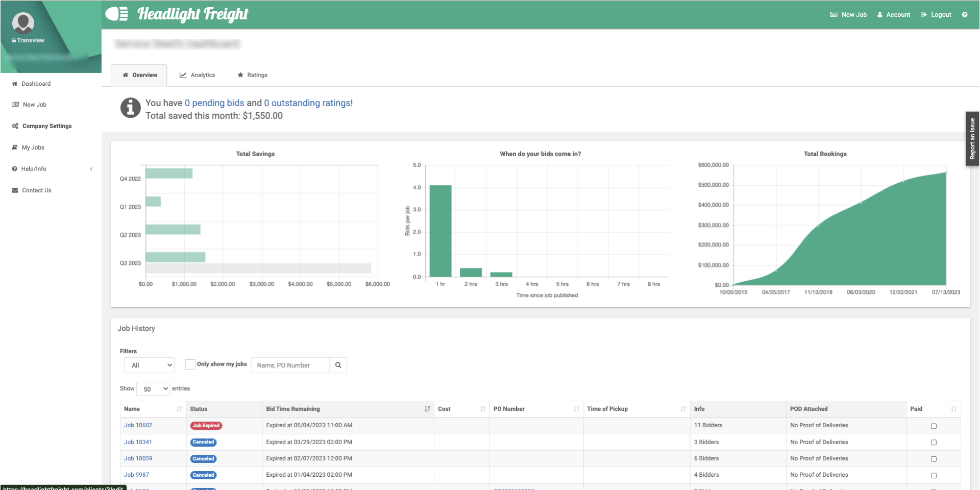Click into the Name, PO Number search field
This screenshot has height=490, width=980.
pyautogui.click(x=290, y=365)
